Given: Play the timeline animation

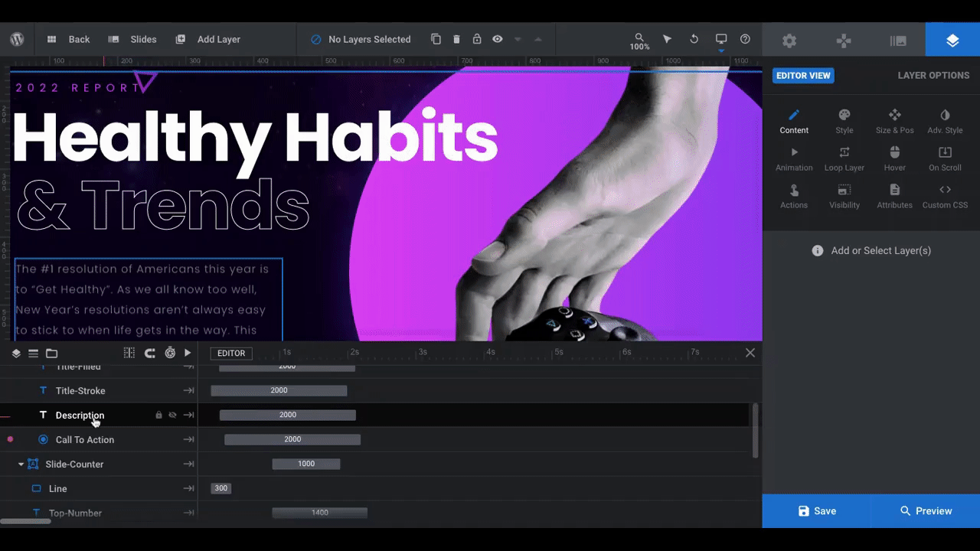Looking at the screenshot, I should click(x=188, y=353).
